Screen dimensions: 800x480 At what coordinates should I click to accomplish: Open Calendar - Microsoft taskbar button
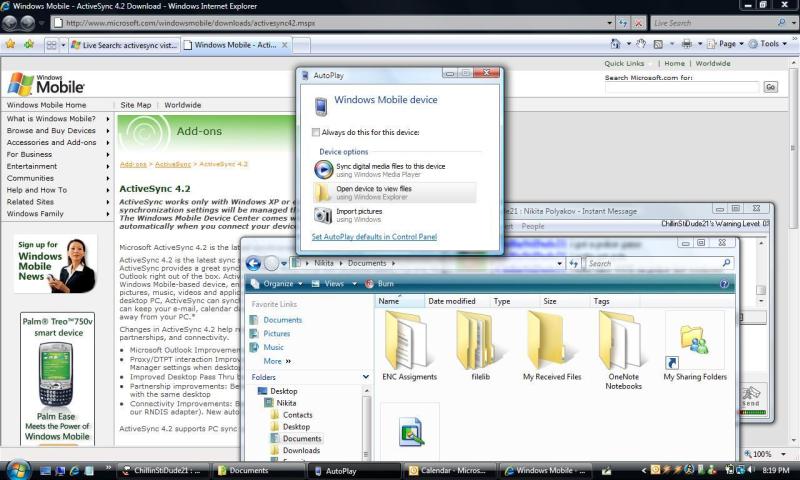click(x=449, y=470)
